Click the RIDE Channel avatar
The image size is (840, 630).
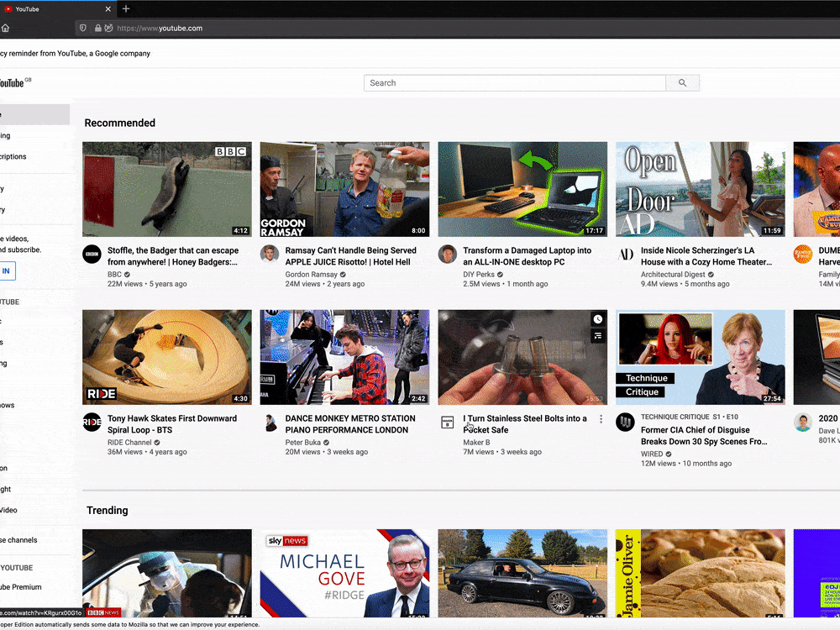(x=92, y=423)
